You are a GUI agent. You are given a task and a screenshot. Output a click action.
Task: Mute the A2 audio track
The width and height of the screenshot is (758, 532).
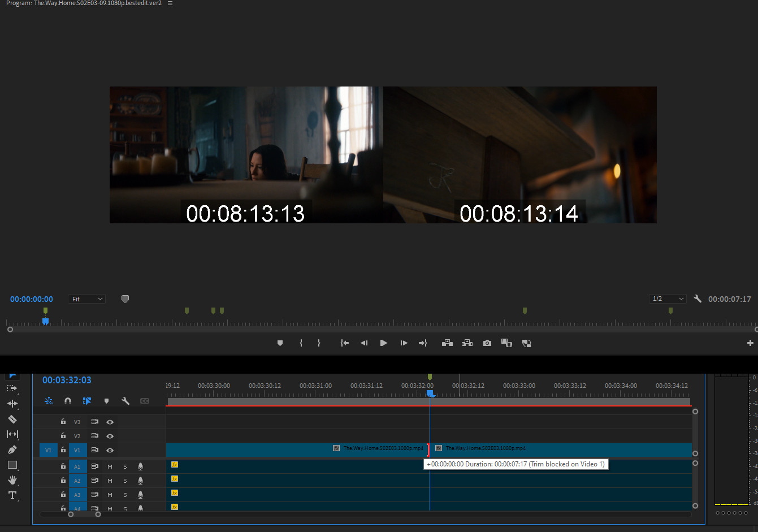[x=110, y=481]
